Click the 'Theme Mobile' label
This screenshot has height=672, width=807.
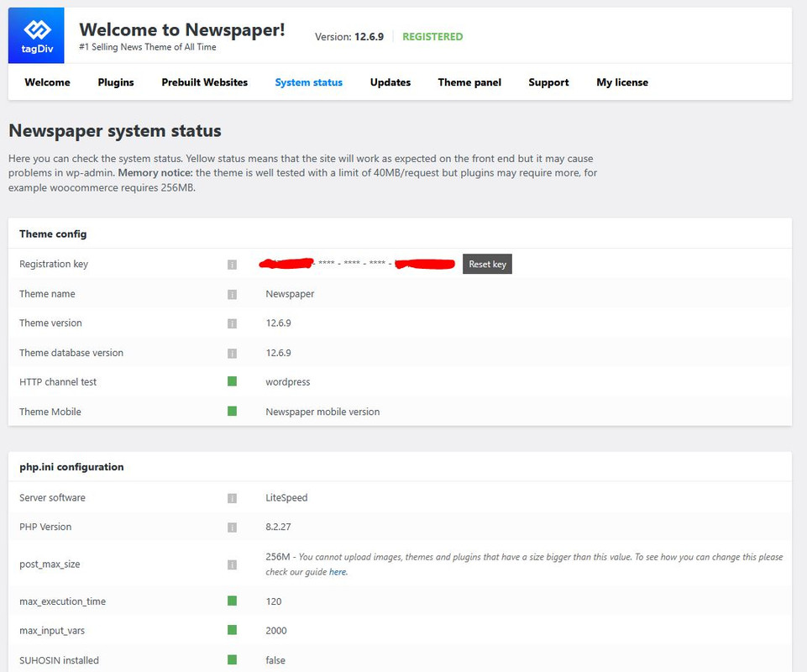pyautogui.click(x=50, y=412)
